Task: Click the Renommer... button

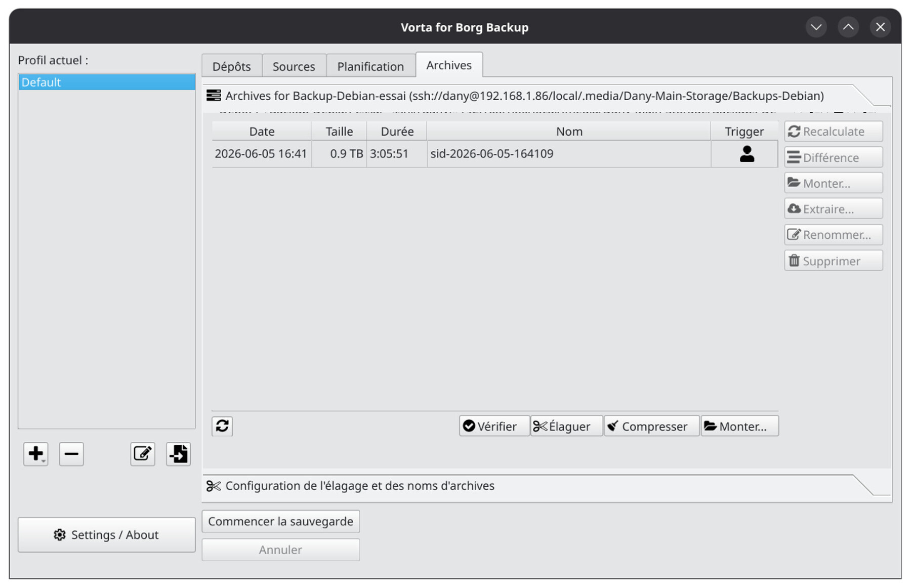Action: (x=834, y=235)
